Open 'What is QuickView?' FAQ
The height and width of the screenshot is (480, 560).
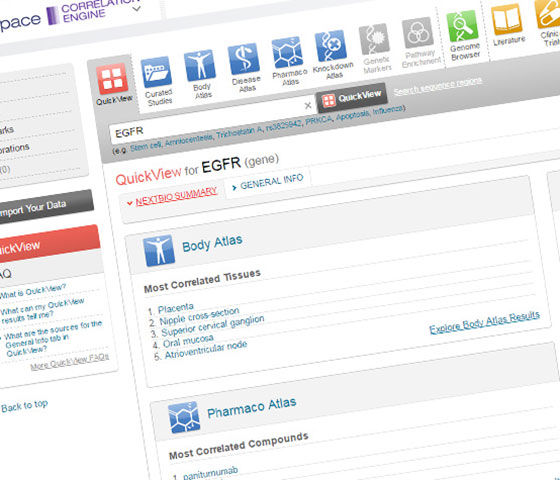pos(33,291)
